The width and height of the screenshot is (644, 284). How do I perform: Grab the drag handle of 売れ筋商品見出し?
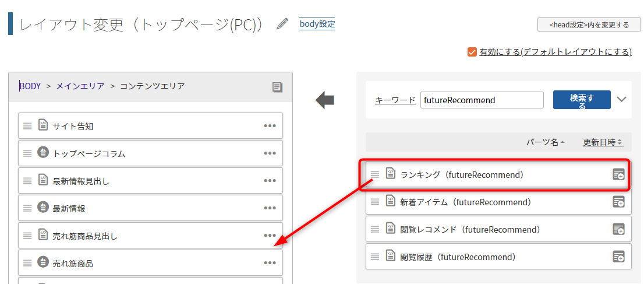pos(27,236)
